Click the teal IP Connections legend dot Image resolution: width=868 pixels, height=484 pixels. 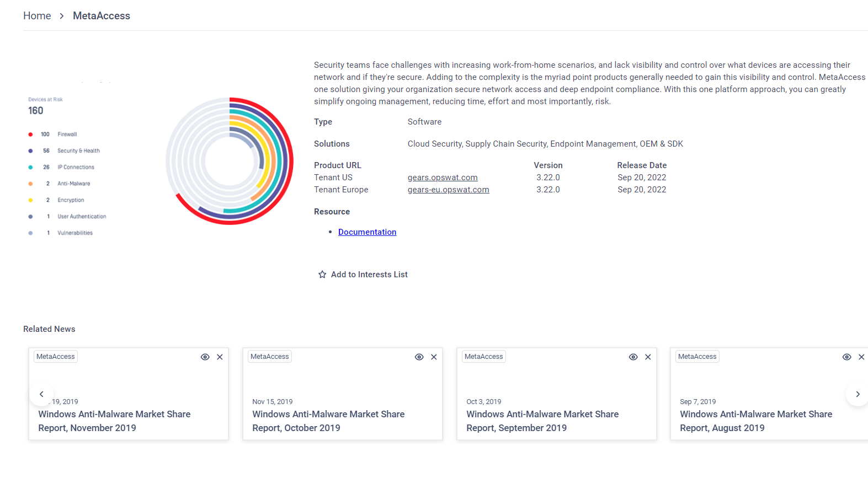coord(30,168)
